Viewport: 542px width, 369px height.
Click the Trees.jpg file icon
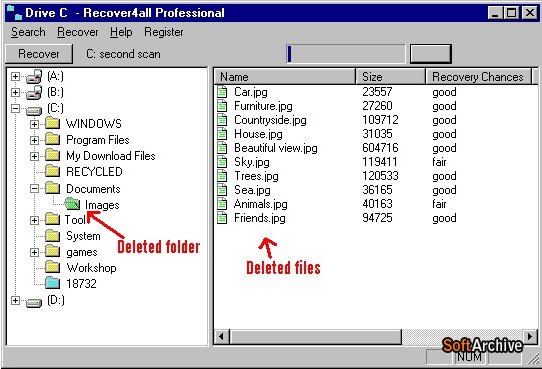tap(222, 176)
